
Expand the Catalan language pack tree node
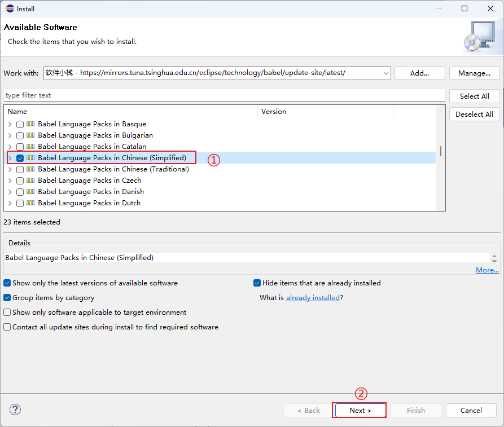(x=10, y=147)
